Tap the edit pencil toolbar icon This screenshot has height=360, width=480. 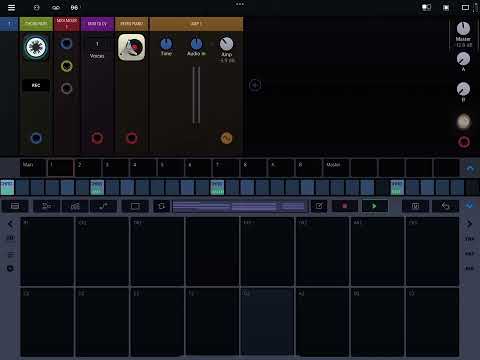(319, 206)
